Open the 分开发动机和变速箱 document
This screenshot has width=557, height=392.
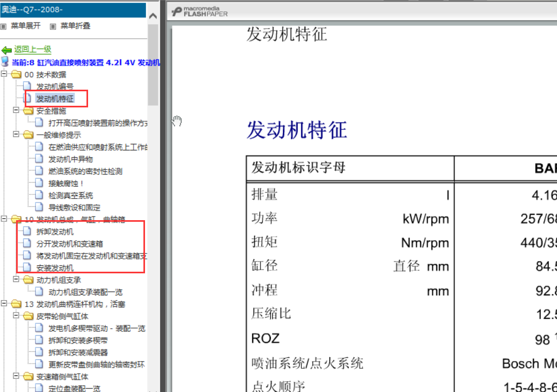pos(70,244)
